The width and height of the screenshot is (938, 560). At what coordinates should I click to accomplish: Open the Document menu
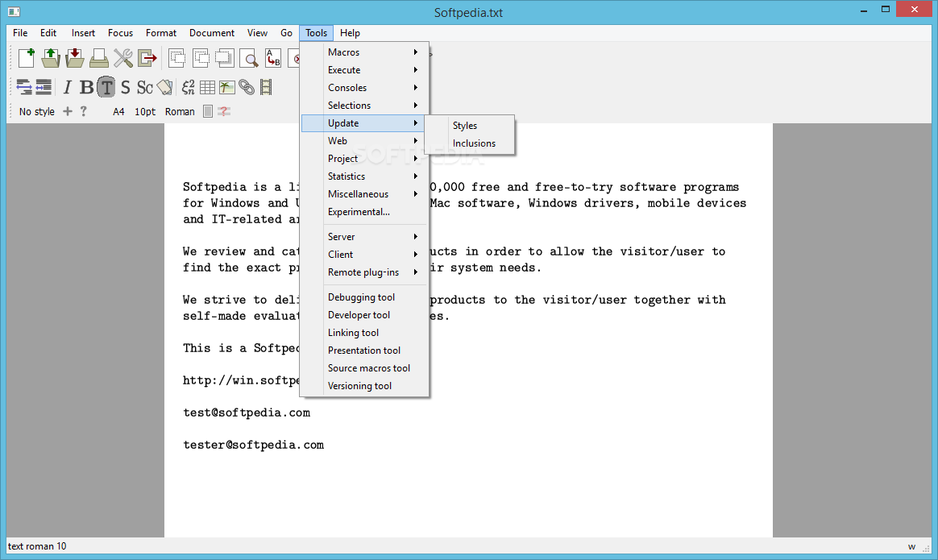pyautogui.click(x=212, y=33)
